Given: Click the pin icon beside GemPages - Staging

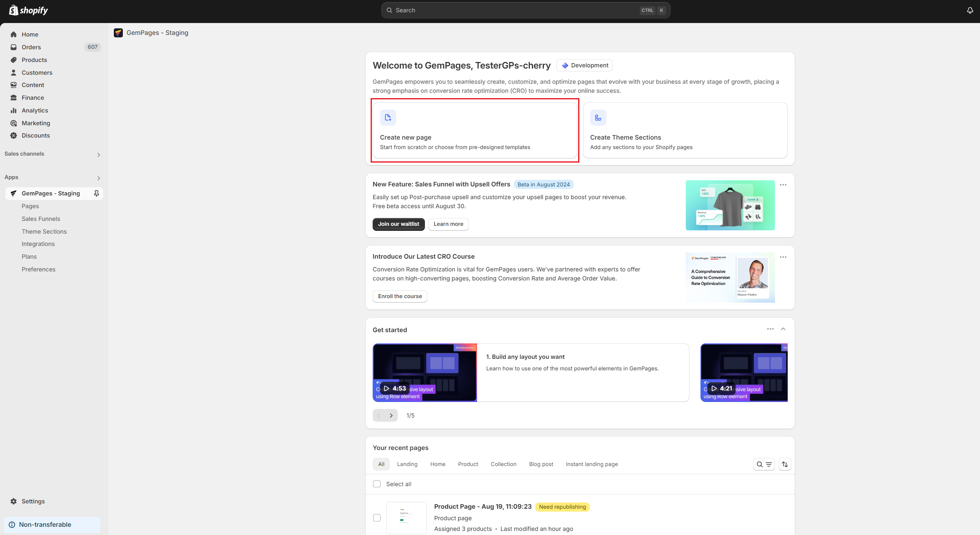Looking at the screenshot, I should [97, 193].
